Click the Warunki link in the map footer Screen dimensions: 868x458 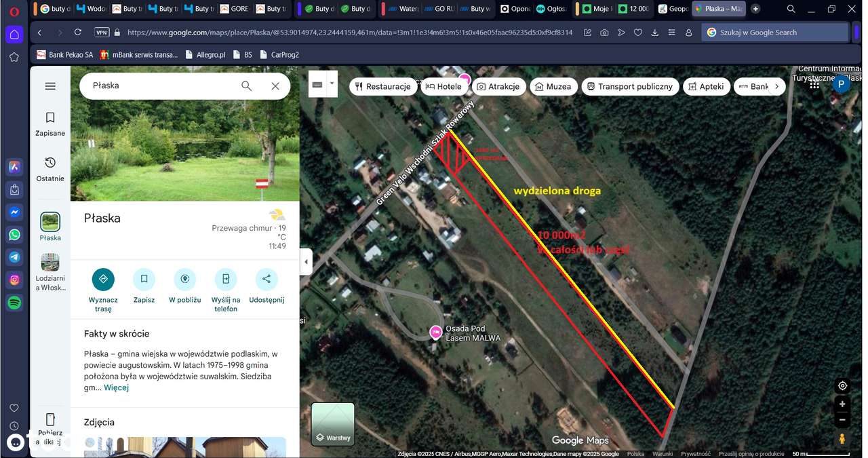pos(662,454)
